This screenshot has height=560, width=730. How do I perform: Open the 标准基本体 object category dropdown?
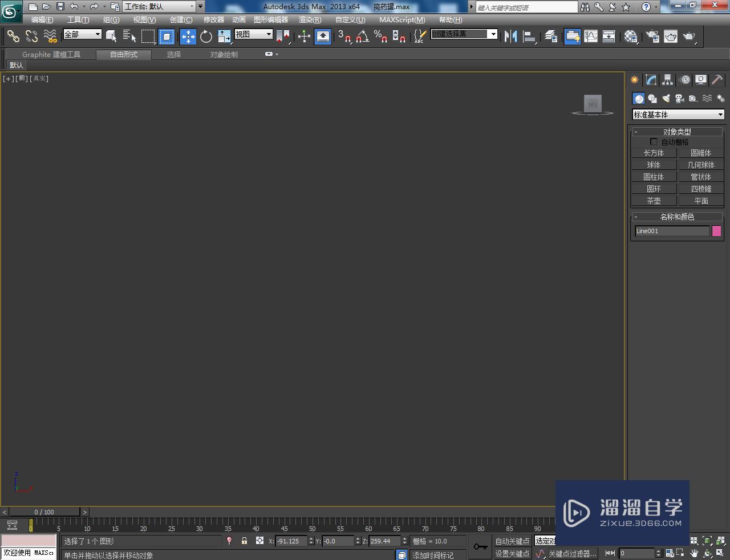tap(678, 115)
